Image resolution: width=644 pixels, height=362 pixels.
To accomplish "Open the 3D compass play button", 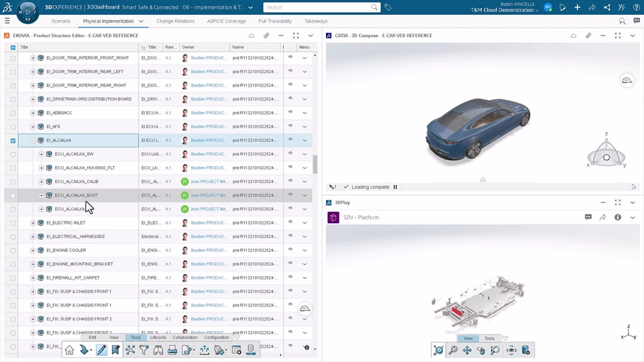I will click(28, 12).
